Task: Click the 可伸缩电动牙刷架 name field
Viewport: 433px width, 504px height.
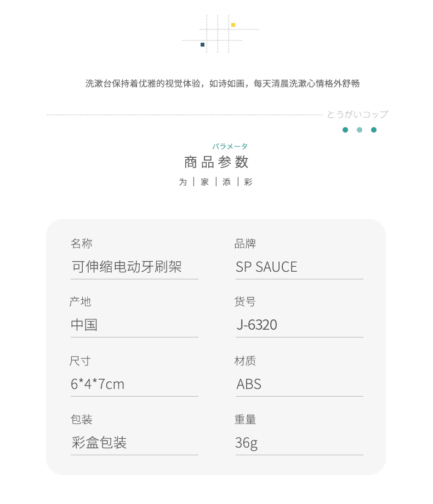Action: pyautogui.click(x=127, y=267)
